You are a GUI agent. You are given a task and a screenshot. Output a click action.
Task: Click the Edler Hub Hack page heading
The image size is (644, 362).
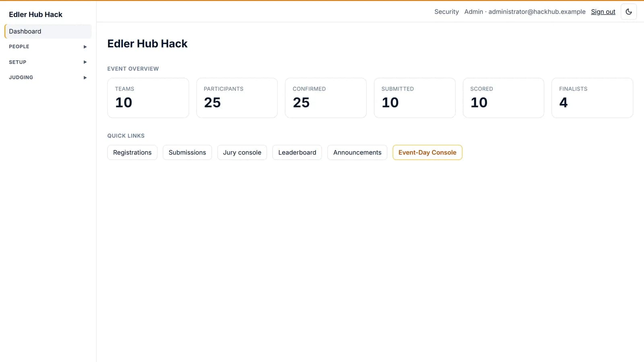pyautogui.click(x=147, y=43)
